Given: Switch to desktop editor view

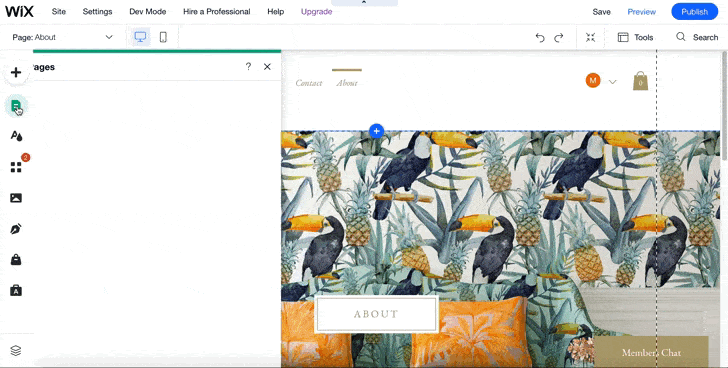Looking at the screenshot, I should click(140, 37).
